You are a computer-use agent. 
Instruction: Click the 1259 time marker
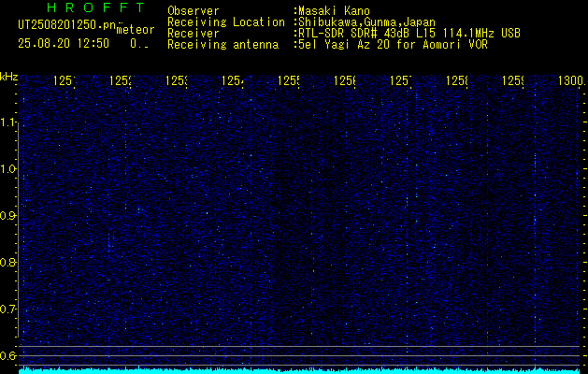[x=513, y=80]
